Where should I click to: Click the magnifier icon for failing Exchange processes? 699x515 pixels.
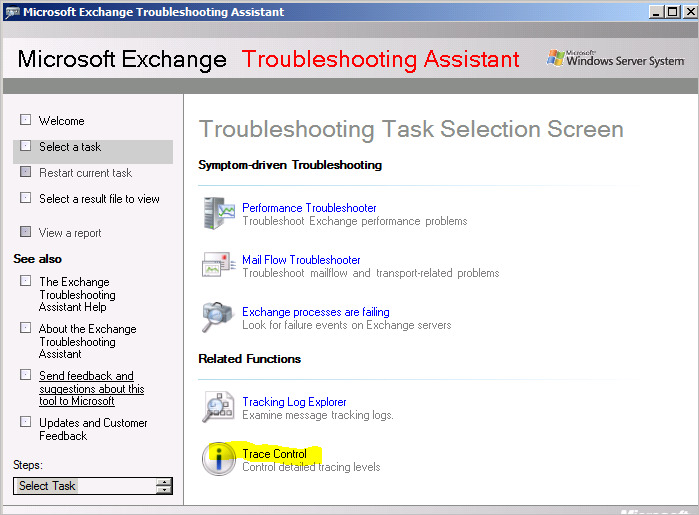pyautogui.click(x=217, y=317)
